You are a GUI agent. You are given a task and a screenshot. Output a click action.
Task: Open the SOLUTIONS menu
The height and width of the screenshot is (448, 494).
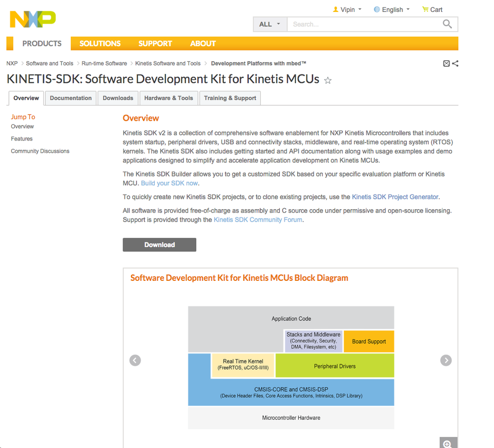pyautogui.click(x=100, y=44)
